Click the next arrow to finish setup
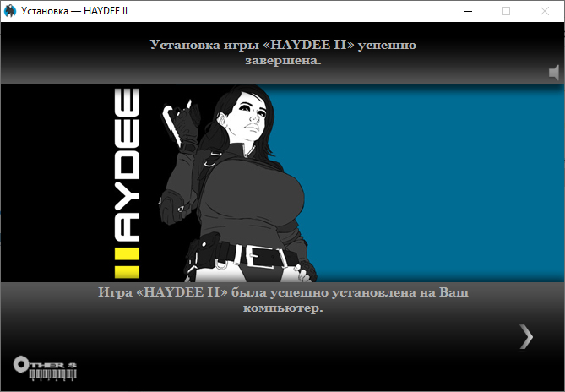 click(526, 337)
